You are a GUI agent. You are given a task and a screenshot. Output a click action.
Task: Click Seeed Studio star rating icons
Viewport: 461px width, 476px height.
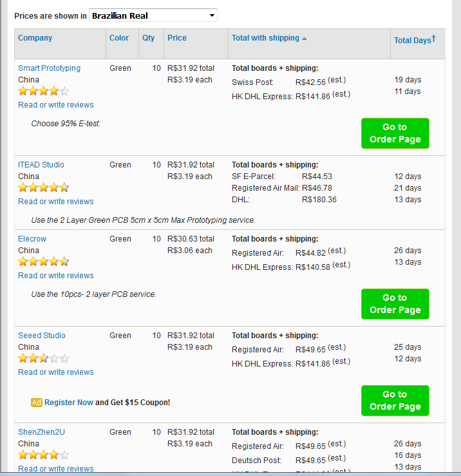(x=43, y=358)
